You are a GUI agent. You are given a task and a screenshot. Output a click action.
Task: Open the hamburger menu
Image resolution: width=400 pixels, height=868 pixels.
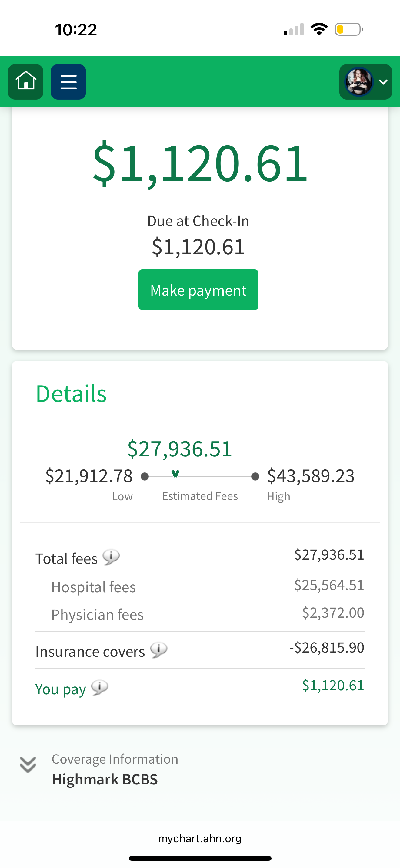click(x=68, y=81)
